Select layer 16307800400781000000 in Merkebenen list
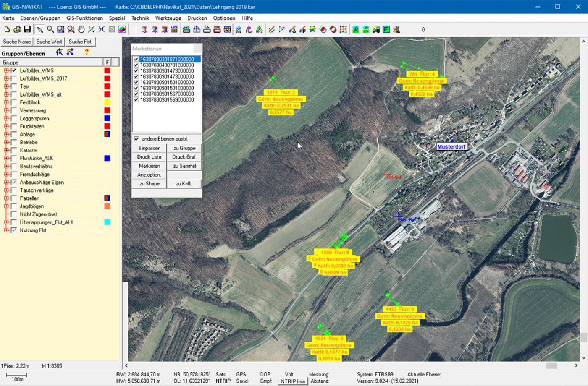Image resolution: width=588 pixels, height=386 pixels. [167, 65]
